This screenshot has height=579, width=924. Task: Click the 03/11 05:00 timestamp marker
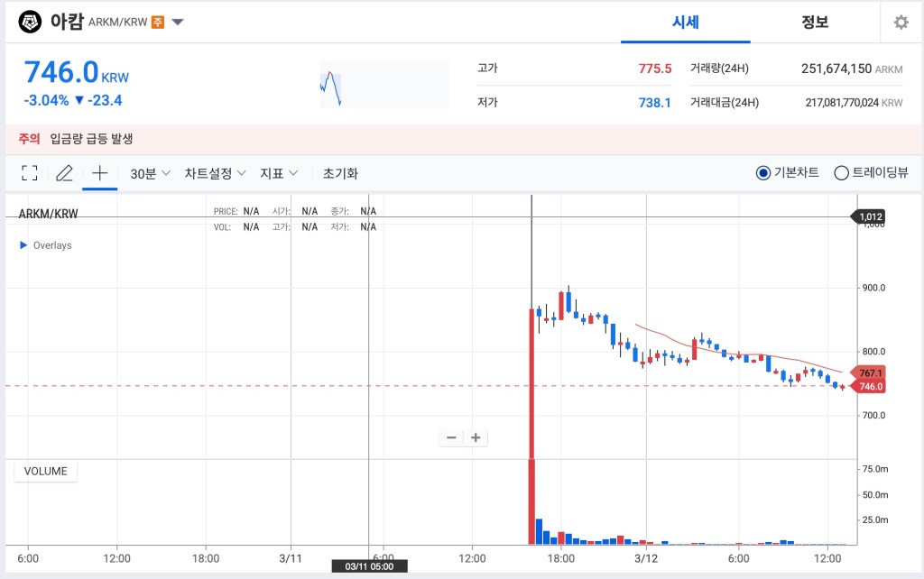[x=370, y=565]
